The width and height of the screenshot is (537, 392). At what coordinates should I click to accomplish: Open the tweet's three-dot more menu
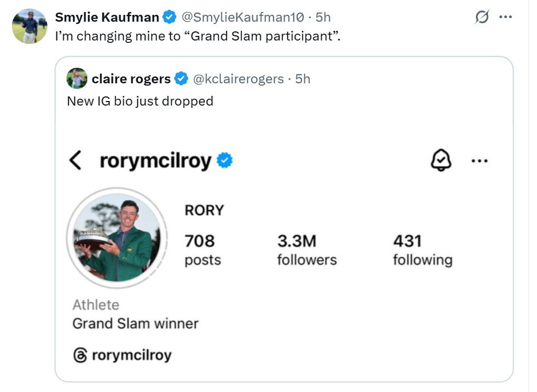505,17
